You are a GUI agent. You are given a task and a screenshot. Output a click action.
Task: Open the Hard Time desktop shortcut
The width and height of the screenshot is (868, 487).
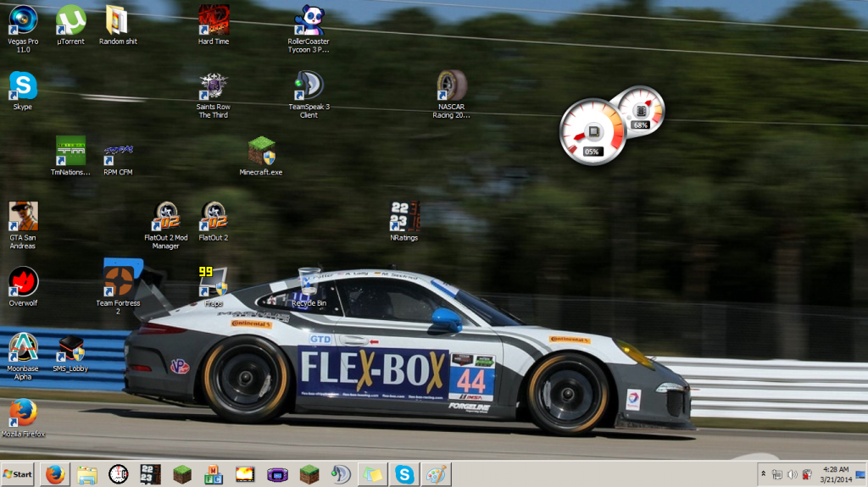coord(213,25)
